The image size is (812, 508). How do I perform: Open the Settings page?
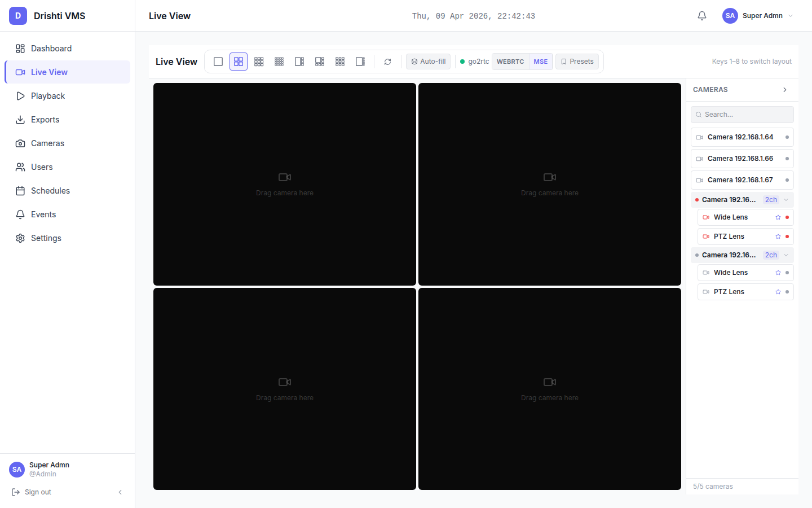(46, 238)
